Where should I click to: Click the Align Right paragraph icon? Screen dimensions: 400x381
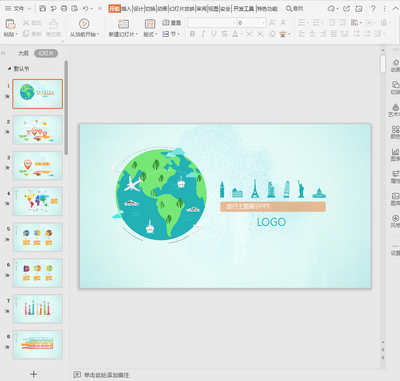[323, 34]
